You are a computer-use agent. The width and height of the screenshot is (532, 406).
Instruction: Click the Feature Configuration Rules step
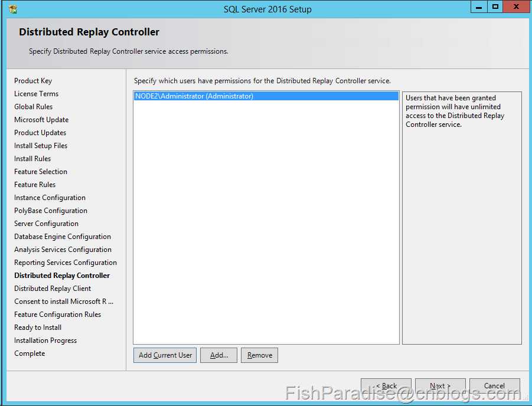coord(58,315)
